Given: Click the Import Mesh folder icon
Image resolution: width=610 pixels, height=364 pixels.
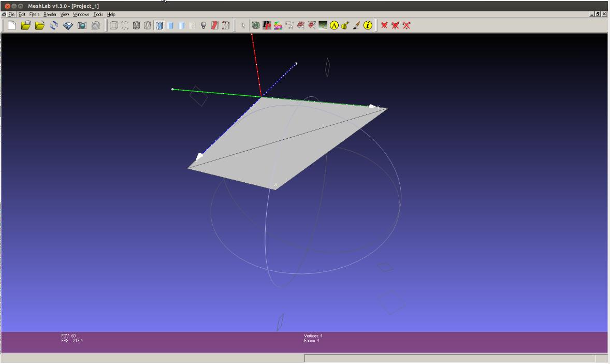Looking at the screenshot, I should (x=40, y=25).
